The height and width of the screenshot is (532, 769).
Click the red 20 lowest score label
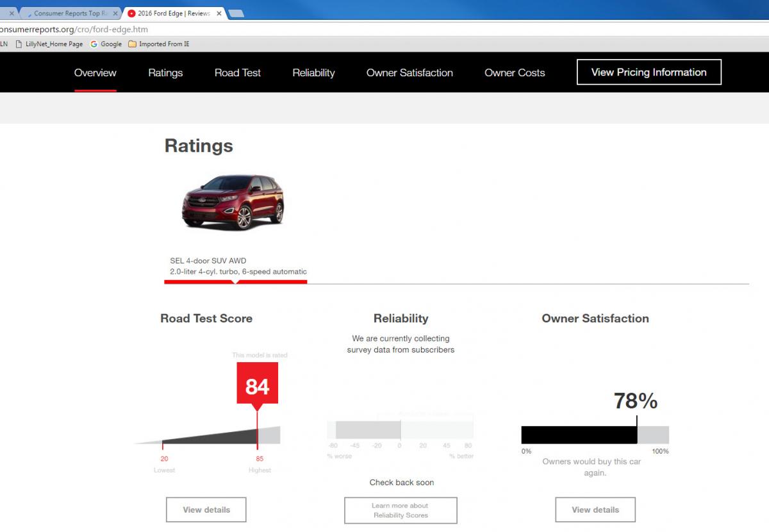click(x=164, y=459)
